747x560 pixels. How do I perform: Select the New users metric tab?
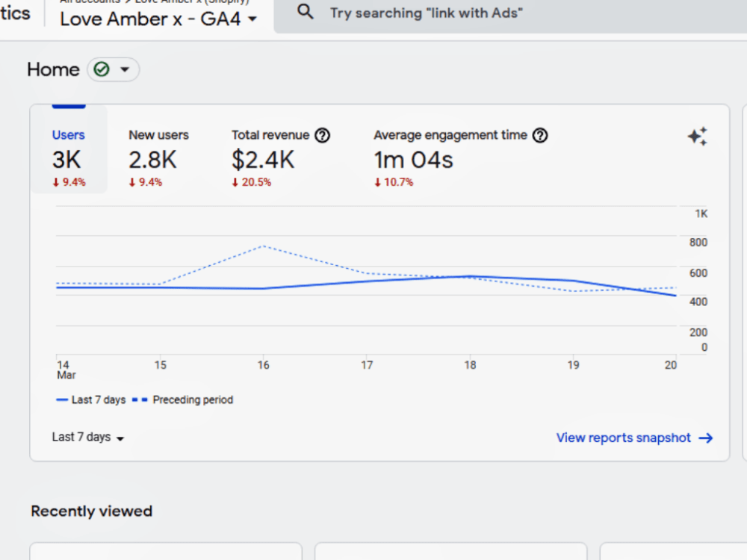158,158
